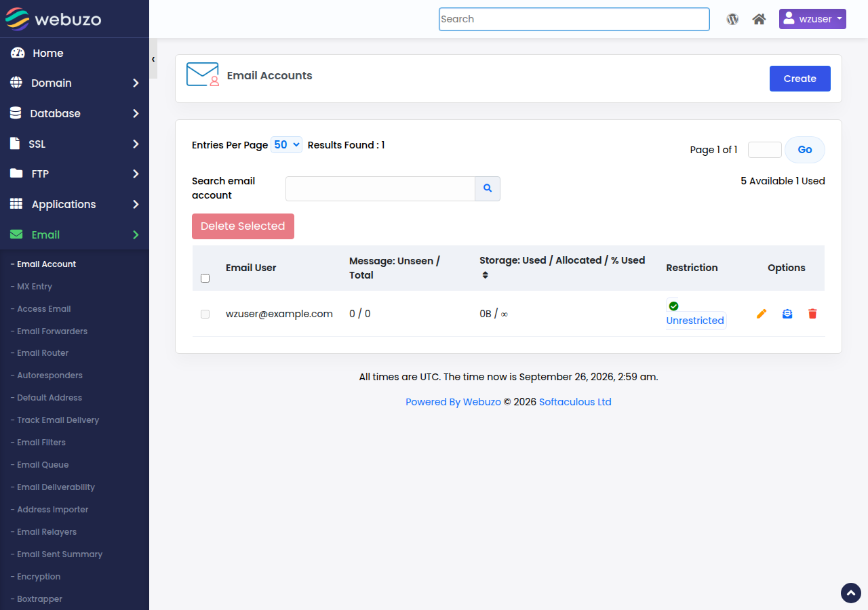
Task: Click the Go page button
Action: 805,150
